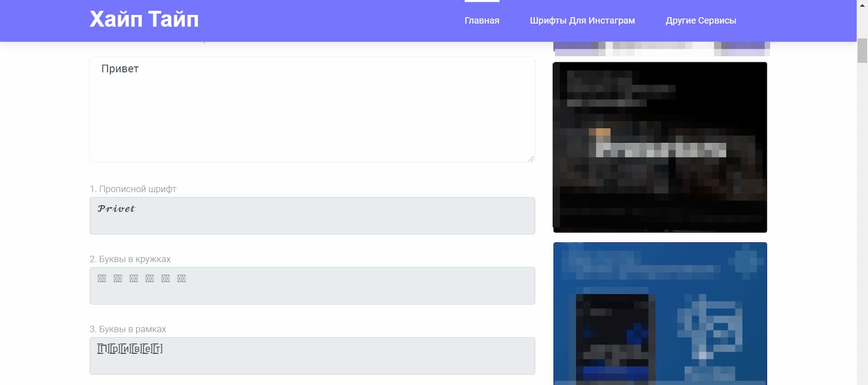This screenshot has height=385, width=868.
Task: Go to Шрифты Для Инстаграм page
Action: (x=582, y=21)
